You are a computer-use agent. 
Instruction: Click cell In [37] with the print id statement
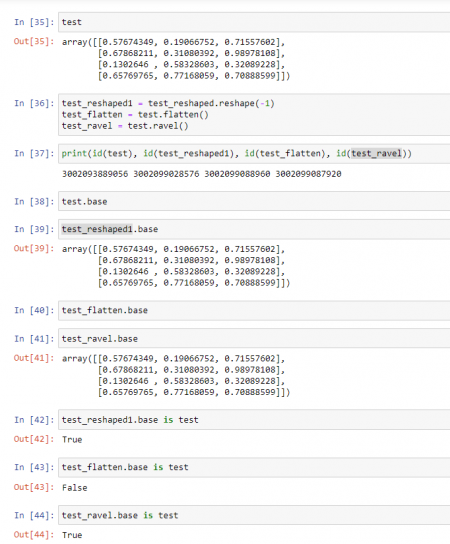(254, 153)
